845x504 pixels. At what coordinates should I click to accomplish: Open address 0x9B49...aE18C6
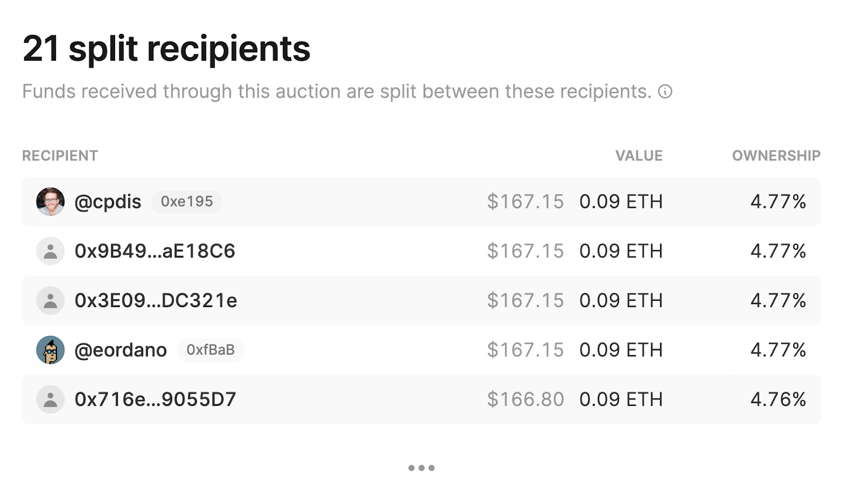tap(155, 251)
